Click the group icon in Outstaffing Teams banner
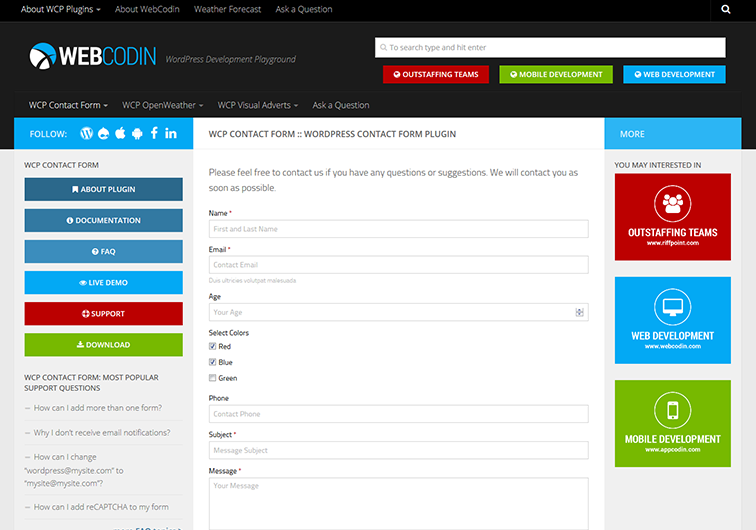The height and width of the screenshot is (530, 756). [x=673, y=203]
